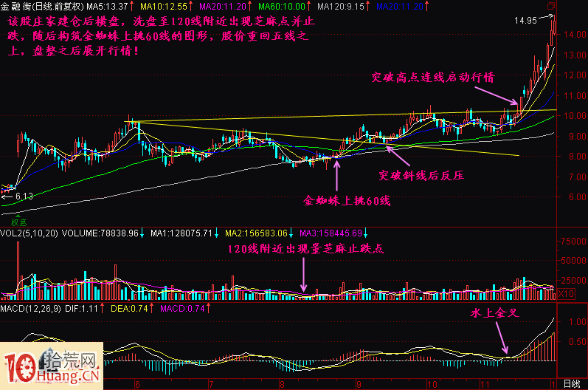Click month marker 9 on the time axis
Screen dimensions: 588x390
(x=359, y=384)
